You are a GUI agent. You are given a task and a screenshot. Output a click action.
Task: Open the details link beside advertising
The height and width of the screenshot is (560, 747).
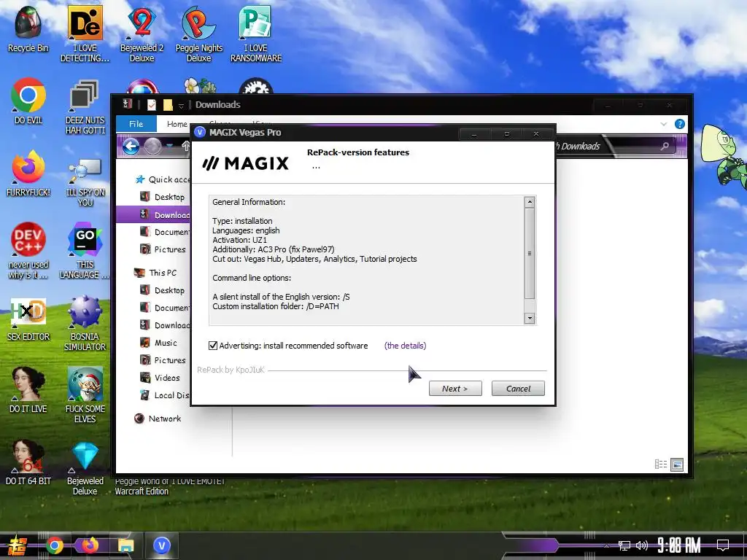(x=405, y=346)
